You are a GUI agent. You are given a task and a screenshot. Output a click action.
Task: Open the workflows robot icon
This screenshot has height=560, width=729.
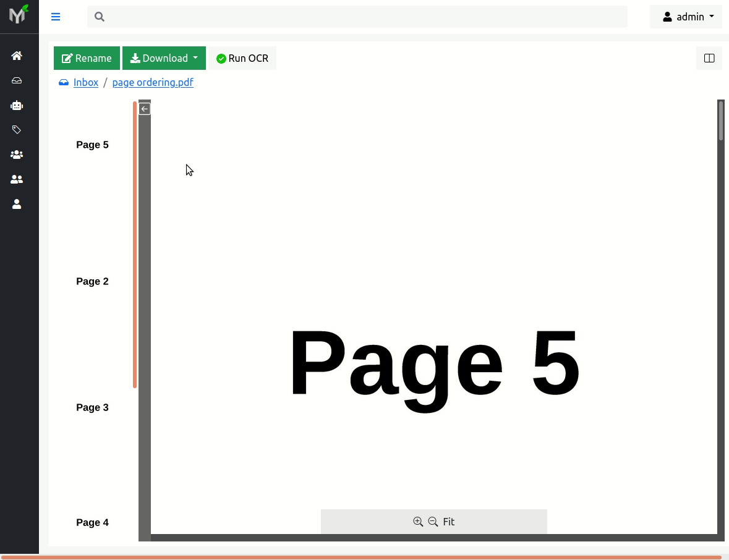pyautogui.click(x=17, y=105)
